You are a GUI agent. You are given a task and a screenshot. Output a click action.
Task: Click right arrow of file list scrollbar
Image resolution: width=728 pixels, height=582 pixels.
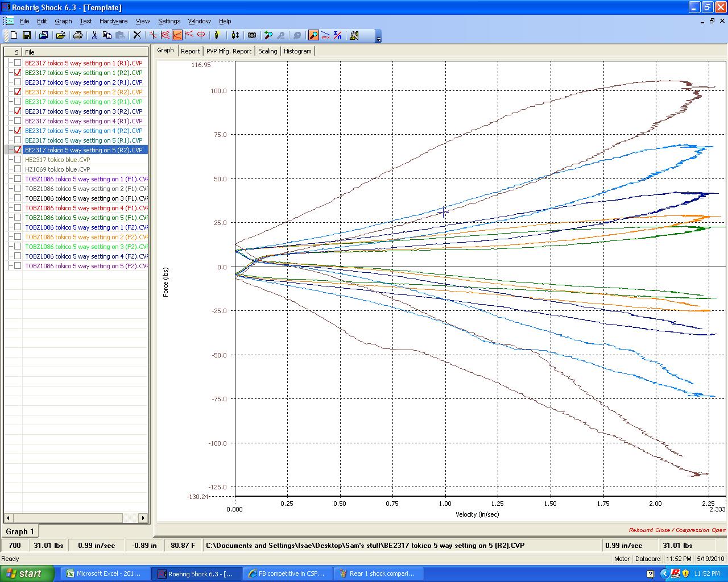pos(143,518)
